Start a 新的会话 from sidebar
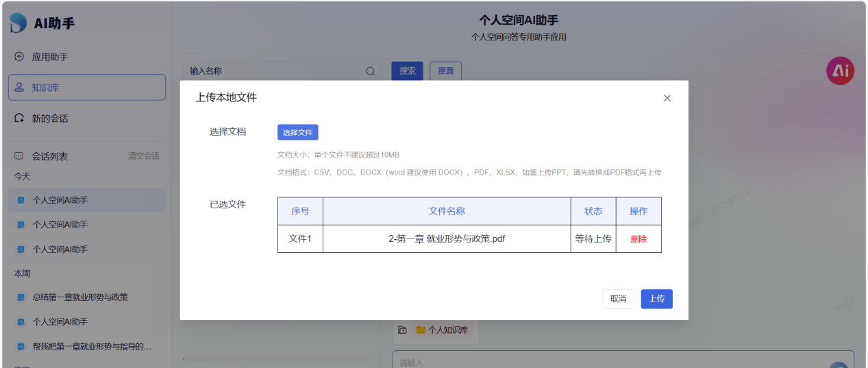Screen dimensions: 868x368 [x=49, y=119]
